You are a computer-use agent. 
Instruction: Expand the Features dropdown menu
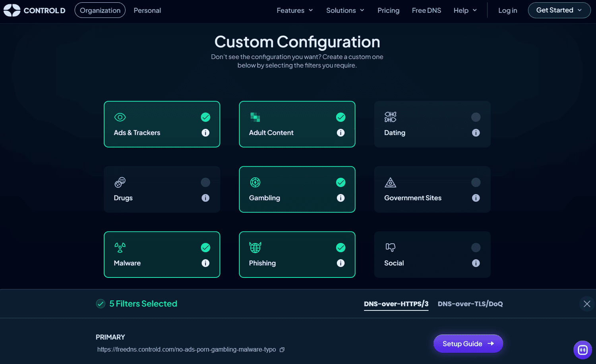pos(295,10)
